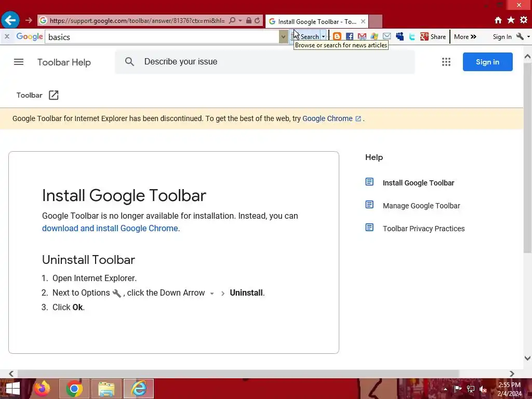This screenshot has height=399, width=532.
Task: Click the Twitter icon on toolbar
Action: (412, 37)
